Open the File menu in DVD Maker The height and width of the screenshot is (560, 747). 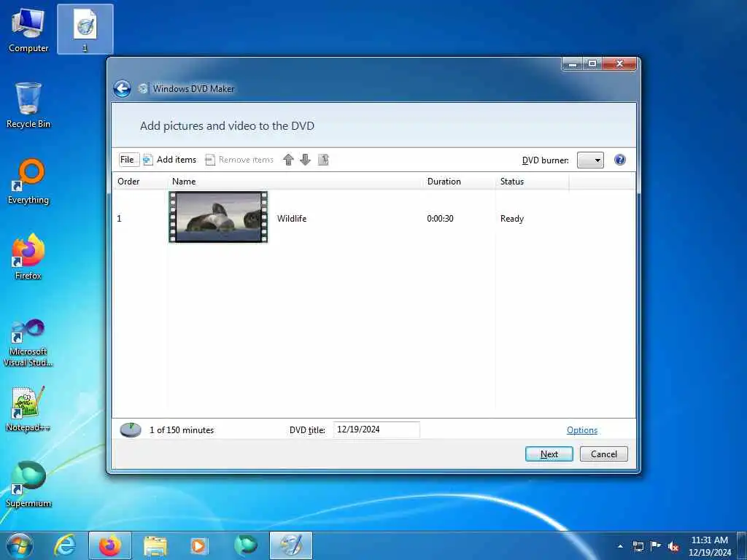[127, 160]
